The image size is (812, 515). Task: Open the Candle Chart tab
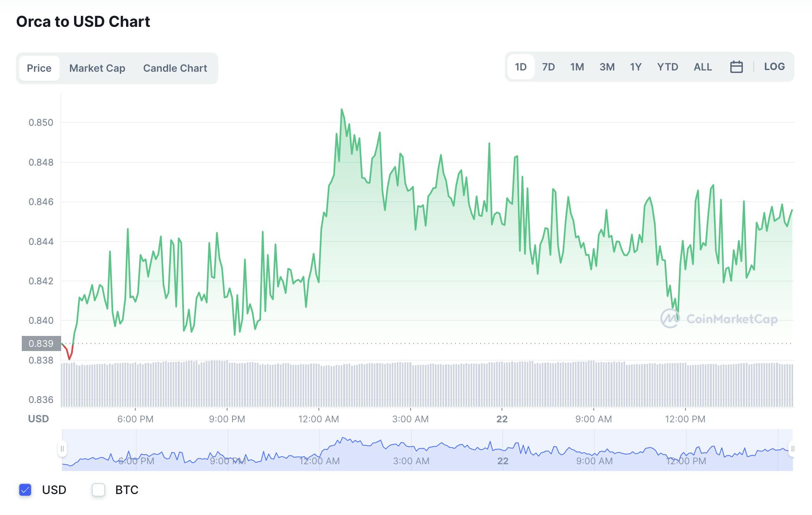tap(175, 68)
